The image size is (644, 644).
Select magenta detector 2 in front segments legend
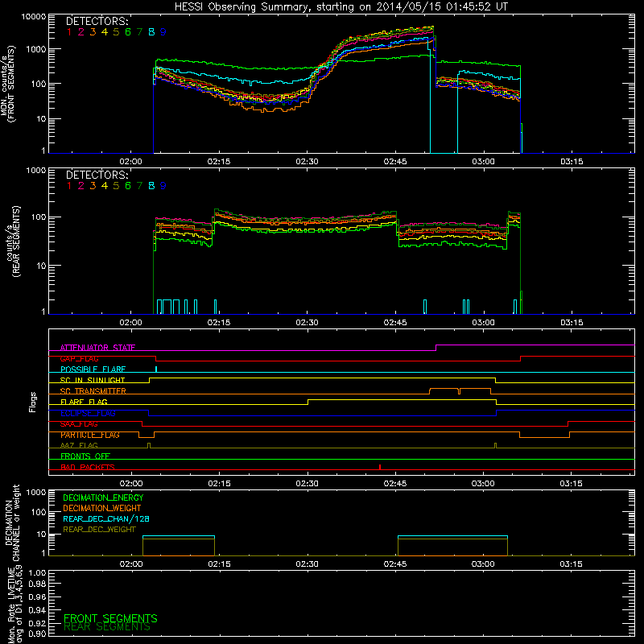point(81,32)
